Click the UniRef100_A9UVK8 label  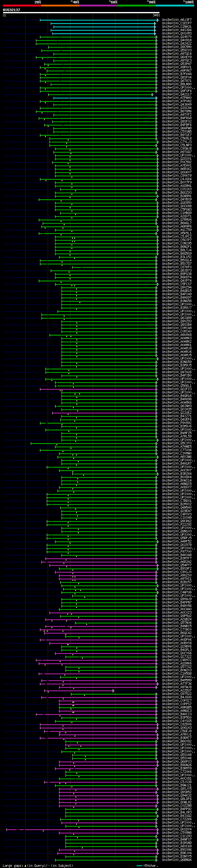coord(177,335)
